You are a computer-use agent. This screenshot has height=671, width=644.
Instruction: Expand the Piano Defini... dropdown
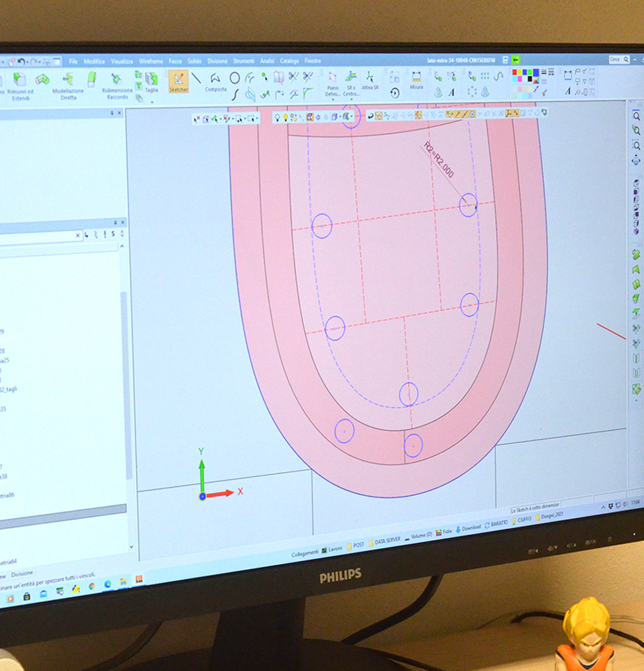click(333, 99)
